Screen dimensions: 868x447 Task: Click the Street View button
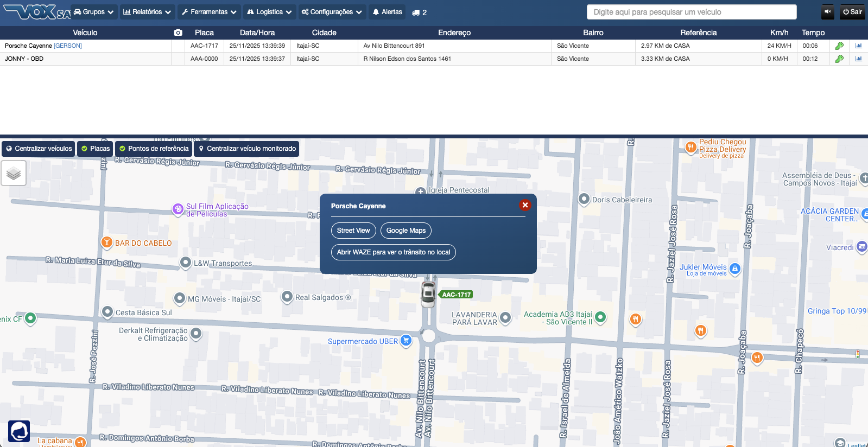(353, 231)
